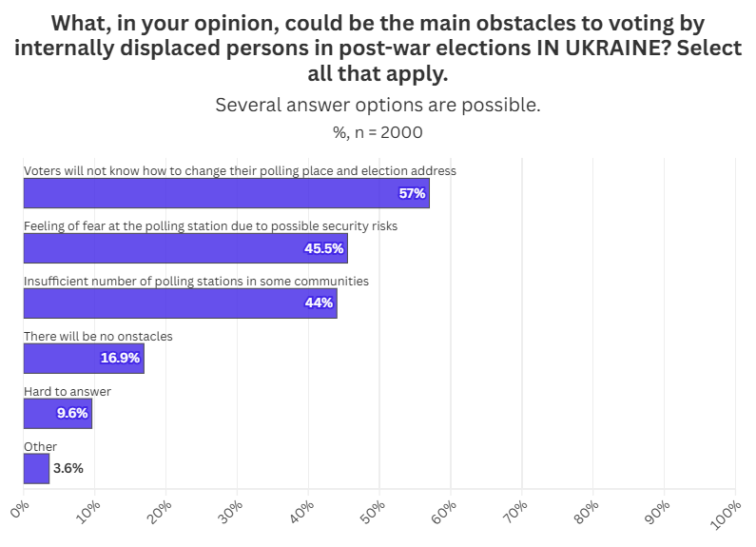756x547 pixels.
Task: Select the 9.6% Hard to answer bar
Action: pyautogui.click(x=57, y=414)
